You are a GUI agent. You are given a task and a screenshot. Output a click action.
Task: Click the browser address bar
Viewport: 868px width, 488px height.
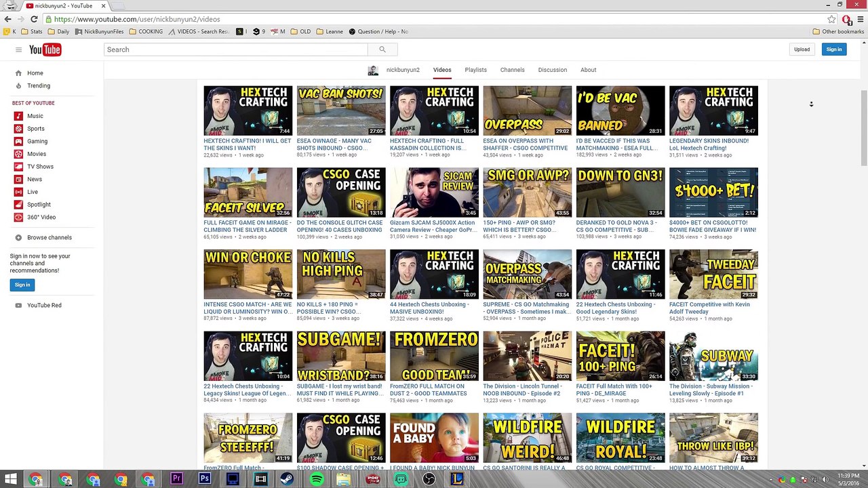[435, 19]
